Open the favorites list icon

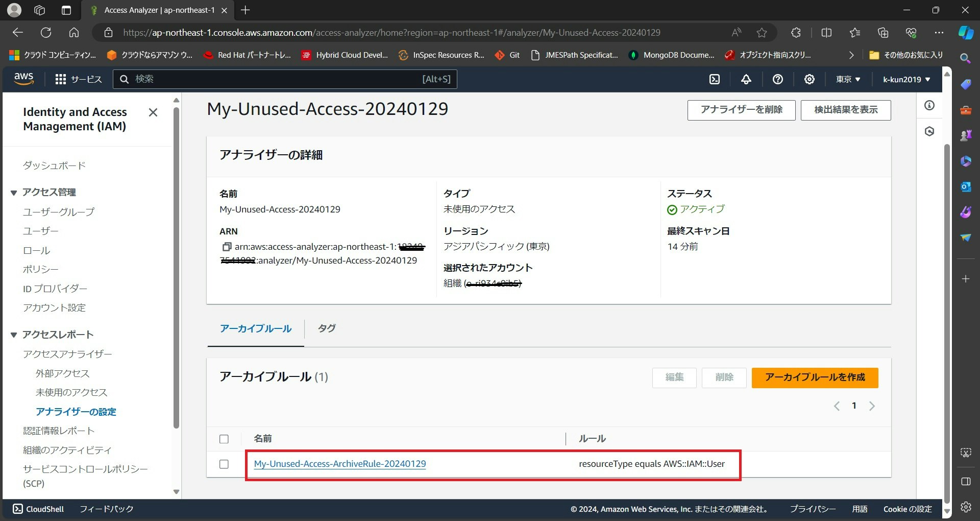click(x=855, y=33)
